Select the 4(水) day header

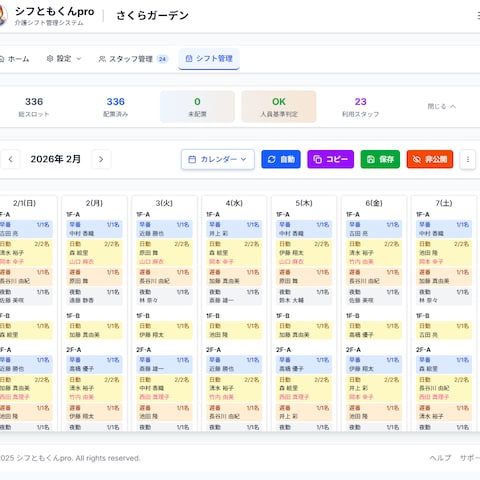pos(234,203)
